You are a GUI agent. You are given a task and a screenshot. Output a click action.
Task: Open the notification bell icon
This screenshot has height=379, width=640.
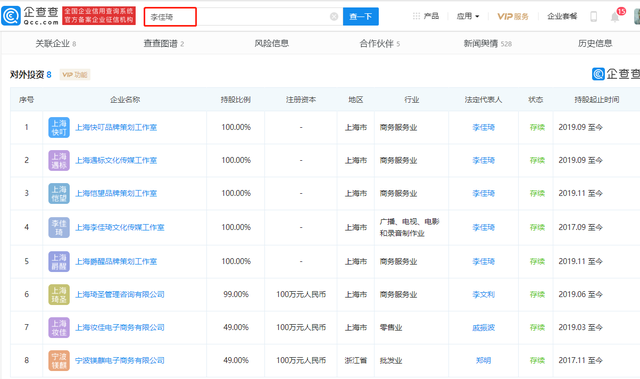(x=615, y=17)
